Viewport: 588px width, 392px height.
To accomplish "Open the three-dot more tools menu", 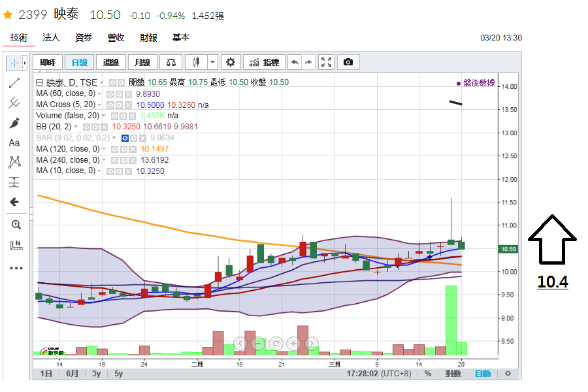I will pos(16,269).
